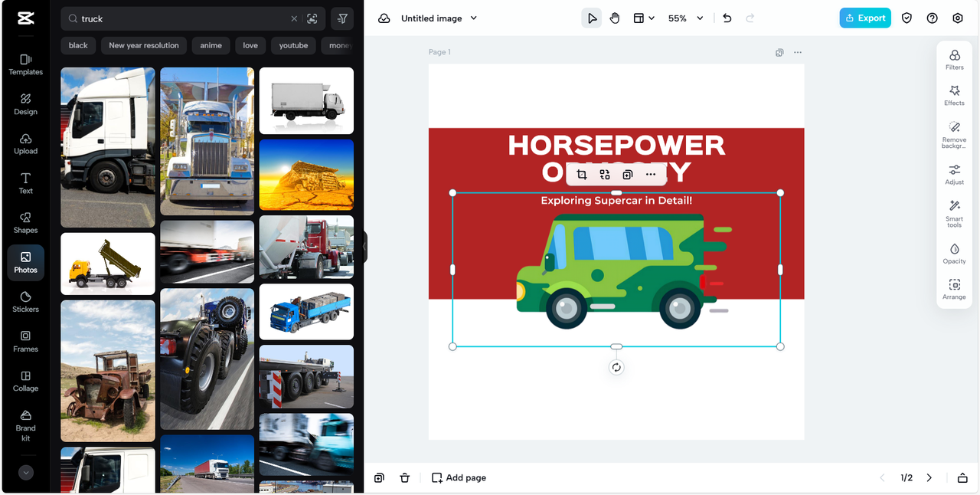Select the love suggestion chip
Screen dimensions: 980x495
click(250, 45)
